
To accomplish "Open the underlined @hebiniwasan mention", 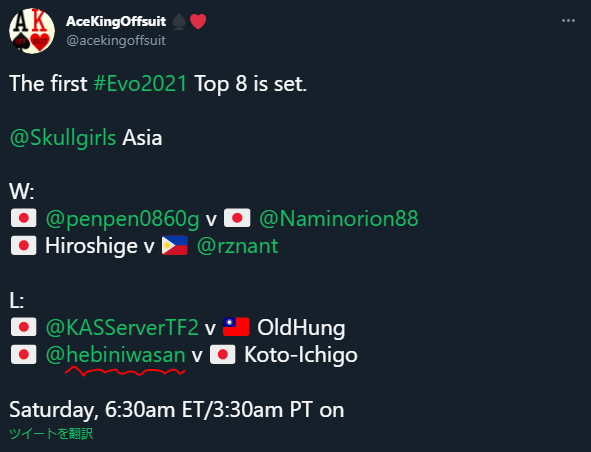I will (x=115, y=355).
